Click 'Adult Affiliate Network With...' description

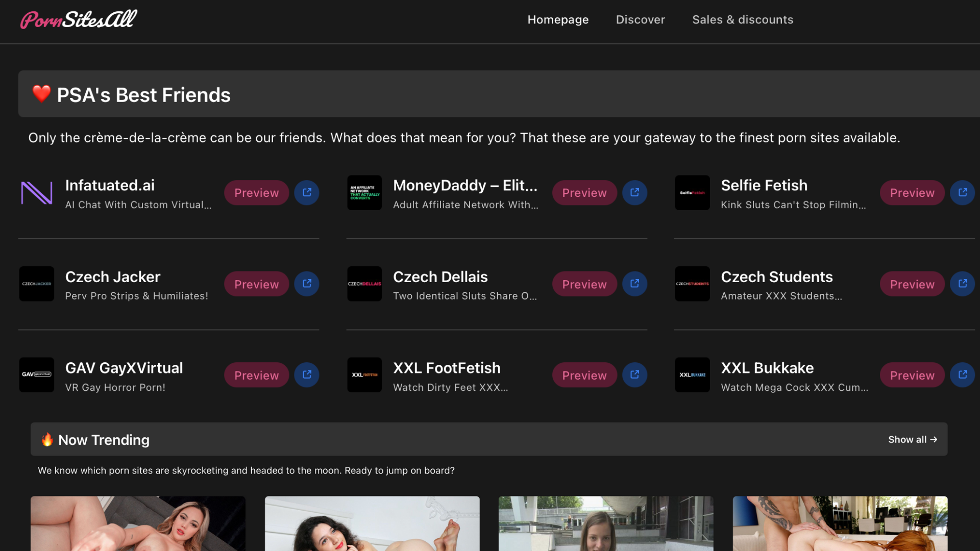click(x=465, y=205)
